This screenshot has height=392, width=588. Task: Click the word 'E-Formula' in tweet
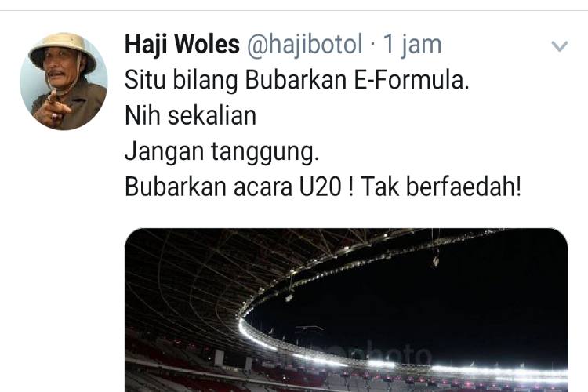[412, 80]
